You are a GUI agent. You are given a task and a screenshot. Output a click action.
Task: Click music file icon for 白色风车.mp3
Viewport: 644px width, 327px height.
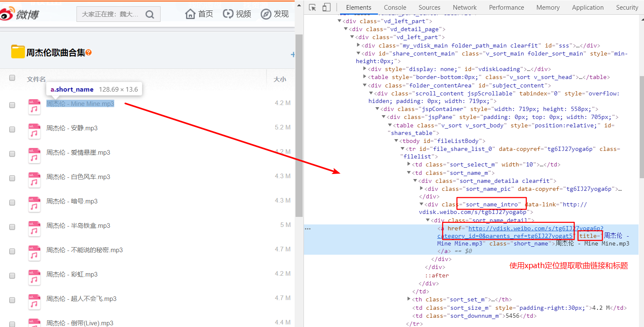(34, 180)
